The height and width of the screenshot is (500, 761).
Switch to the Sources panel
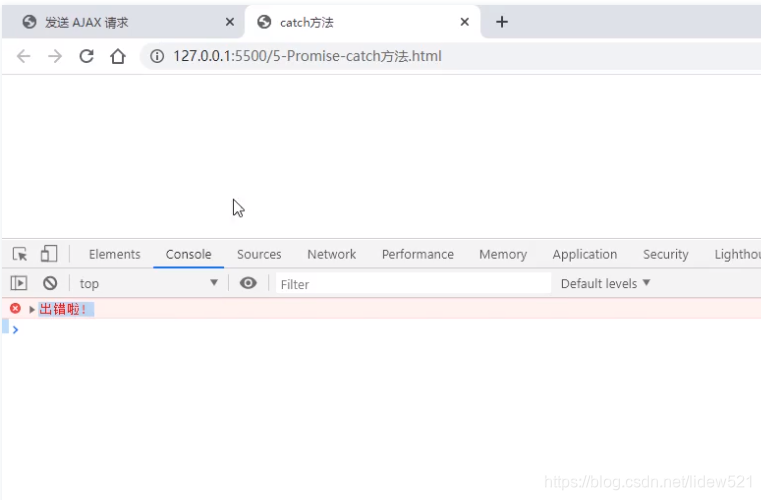[x=259, y=254]
